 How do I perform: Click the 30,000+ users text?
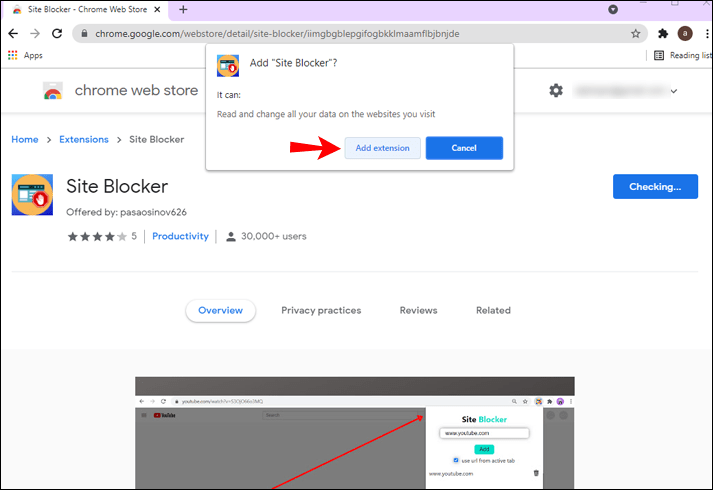pos(274,236)
